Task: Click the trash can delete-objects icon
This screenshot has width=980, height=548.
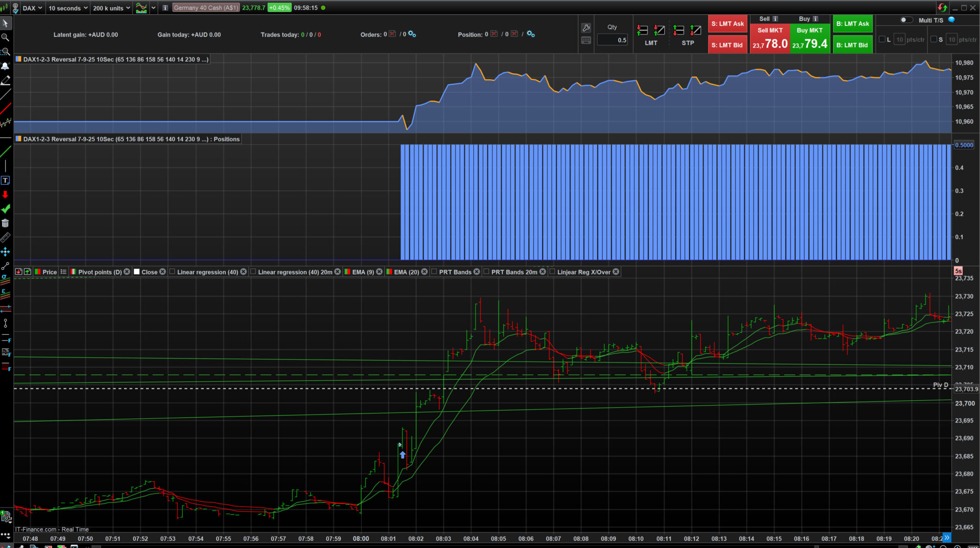Action: click(x=5, y=223)
